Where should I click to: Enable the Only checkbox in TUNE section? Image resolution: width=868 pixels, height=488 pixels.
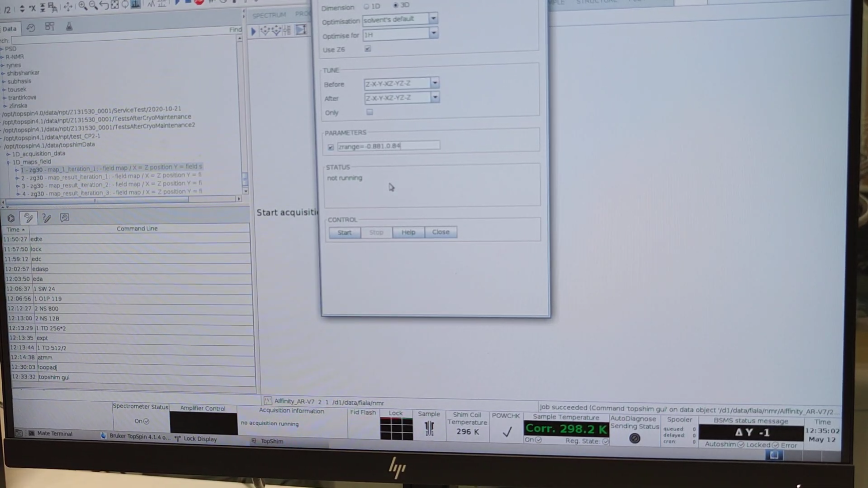tap(369, 112)
